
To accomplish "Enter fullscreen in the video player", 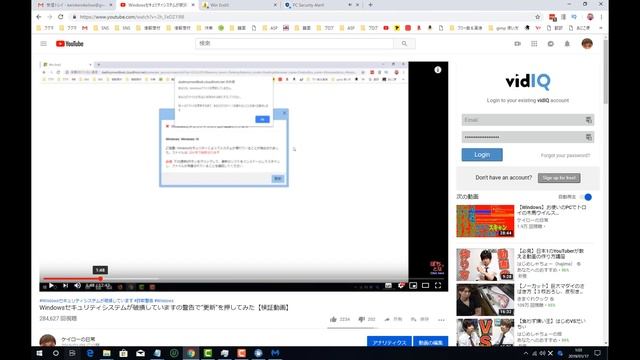I will pos(438,286).
